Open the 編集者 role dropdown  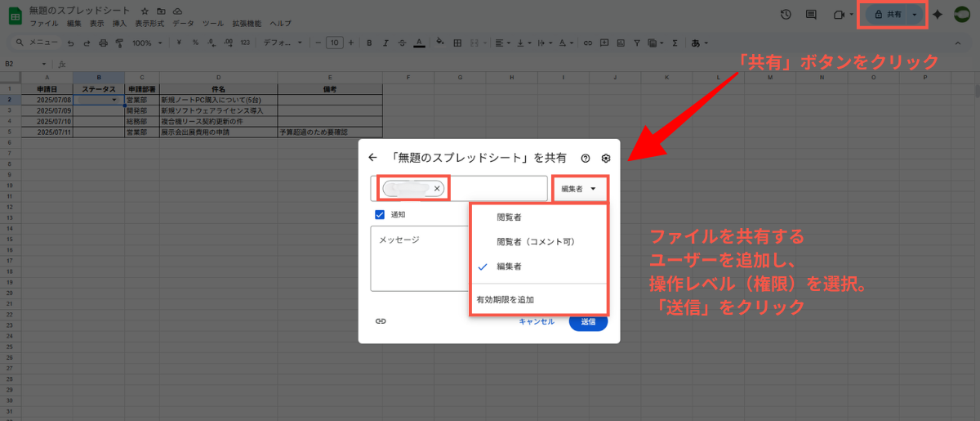point(579,189)
